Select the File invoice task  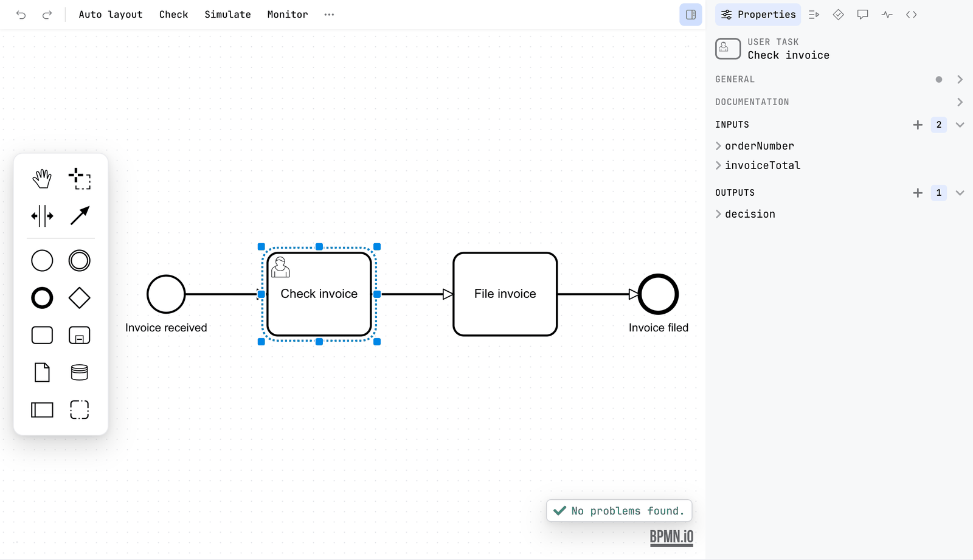(505, 294)
